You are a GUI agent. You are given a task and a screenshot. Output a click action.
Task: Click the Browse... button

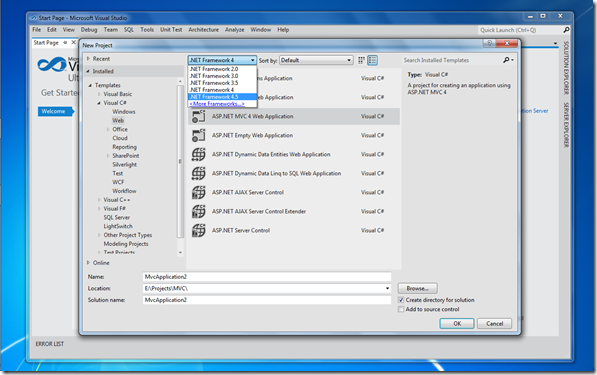click(x=417, y=288)
